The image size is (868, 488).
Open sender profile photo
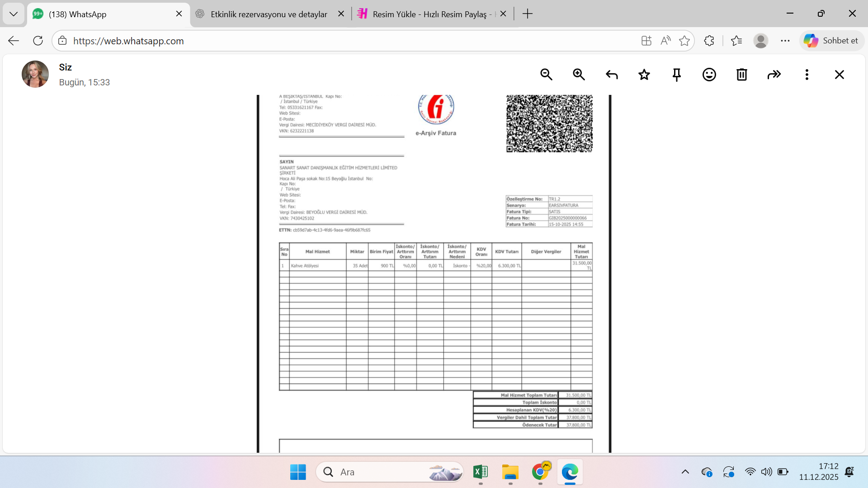(35, 74)
